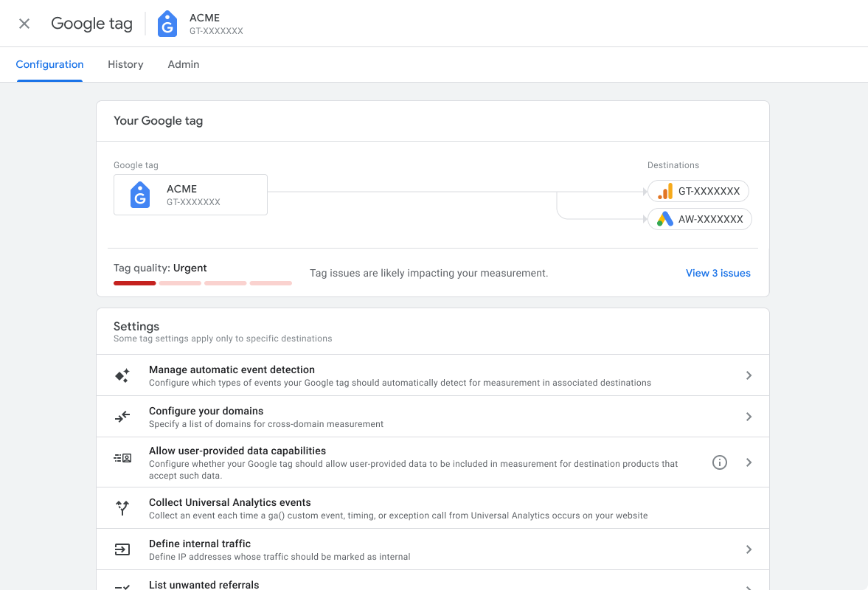Click the internal traffic arrow icon

[x=122, y=549]
